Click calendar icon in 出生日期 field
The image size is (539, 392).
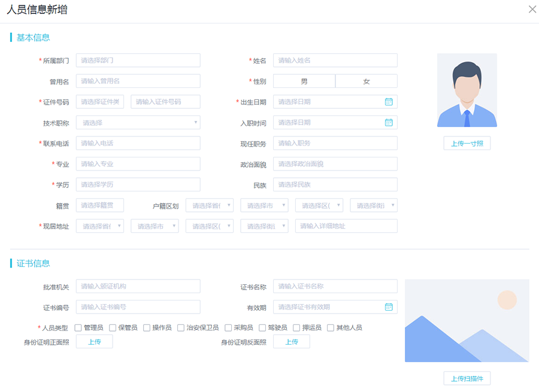pyautogui.click(x=388, y=102)
